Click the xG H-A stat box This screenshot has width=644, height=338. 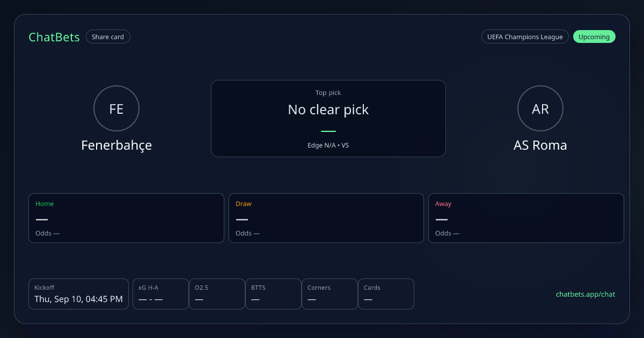(160, 294)
